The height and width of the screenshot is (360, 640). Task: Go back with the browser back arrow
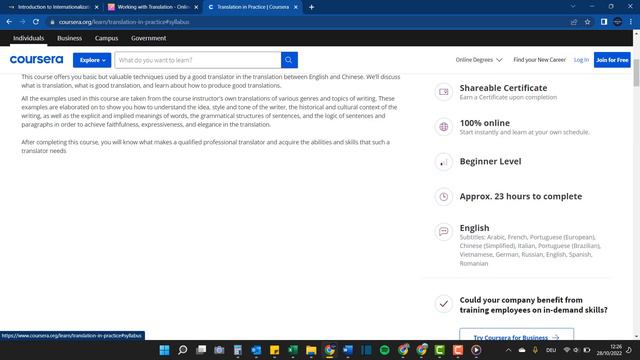coord(9,22)
